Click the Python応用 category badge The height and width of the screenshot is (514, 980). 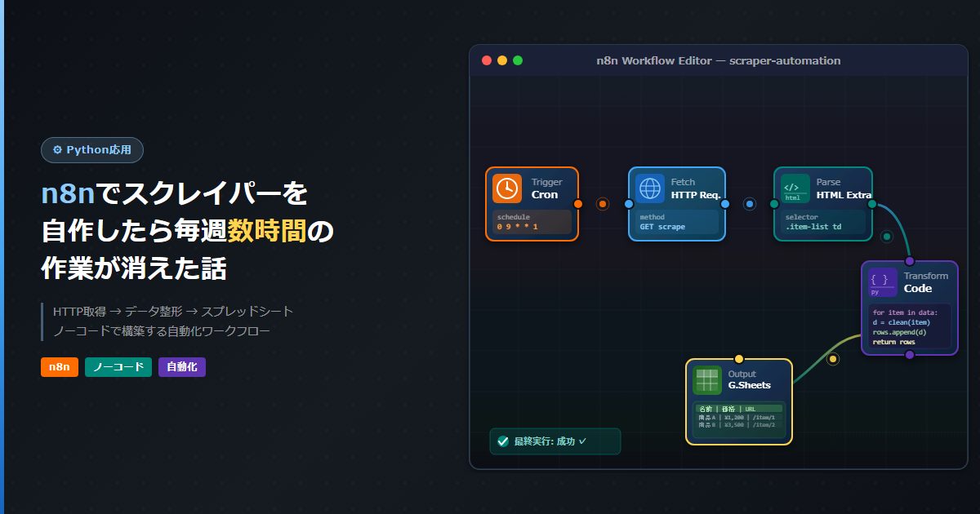[92, 150]
